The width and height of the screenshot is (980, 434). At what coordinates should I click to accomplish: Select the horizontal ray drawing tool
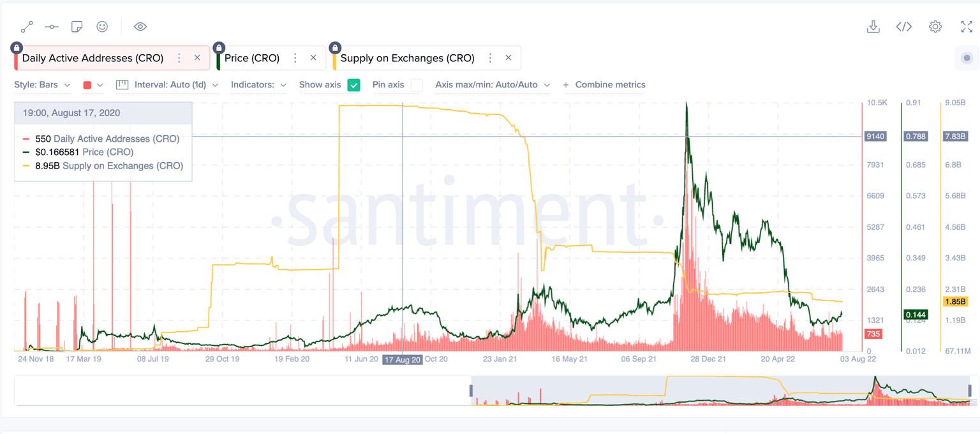click(52, 26)
